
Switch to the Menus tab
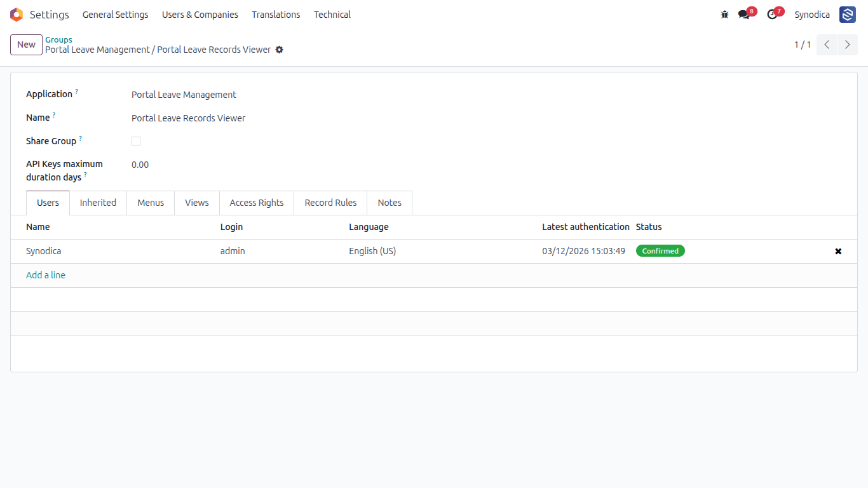(x=151, y=203)
